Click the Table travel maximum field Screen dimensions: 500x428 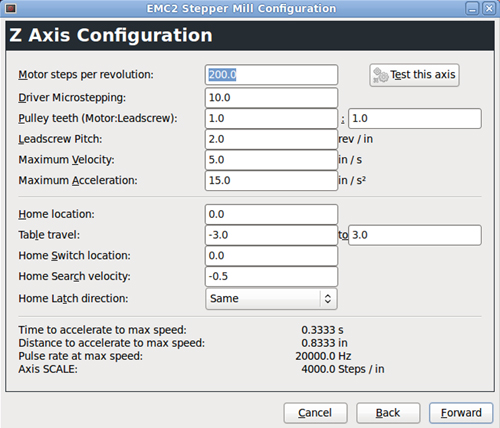(x=415, y=235)
